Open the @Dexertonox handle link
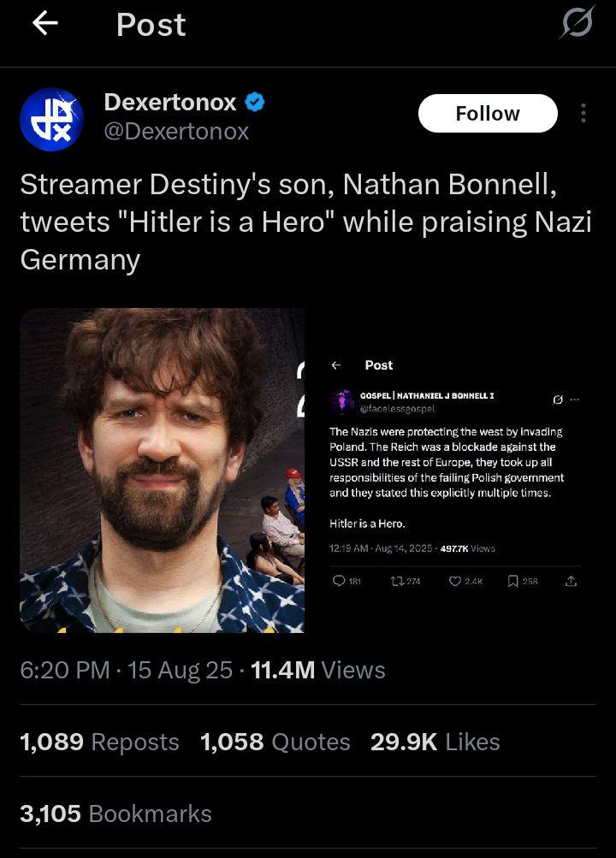616x858 pixels. (176, 131)
